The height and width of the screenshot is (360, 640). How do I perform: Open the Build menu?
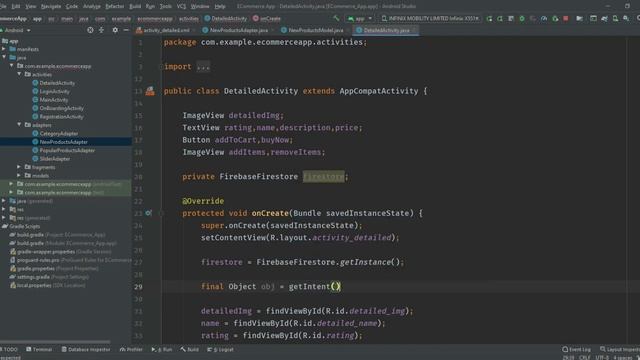[x=135, y=6]
